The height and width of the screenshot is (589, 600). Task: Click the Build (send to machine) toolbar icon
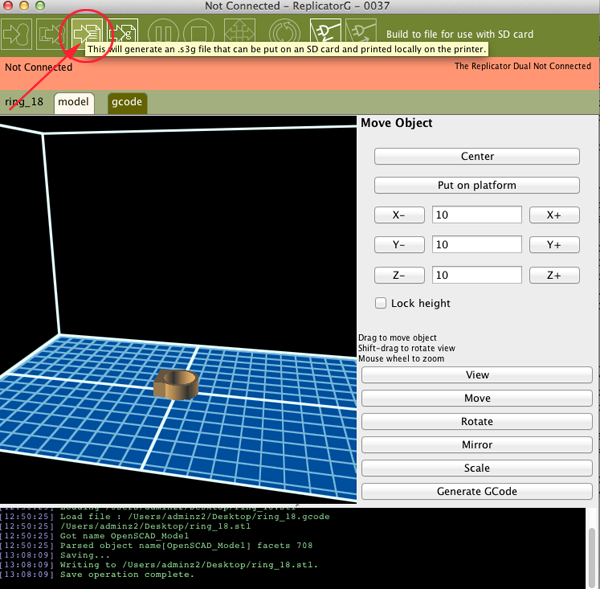[x=16, y=34]
